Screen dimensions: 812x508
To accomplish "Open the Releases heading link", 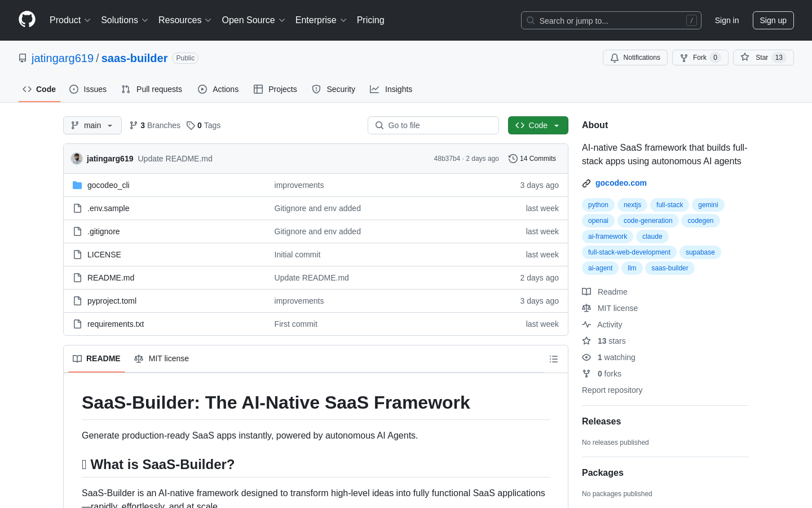I will tap(601, 422).
